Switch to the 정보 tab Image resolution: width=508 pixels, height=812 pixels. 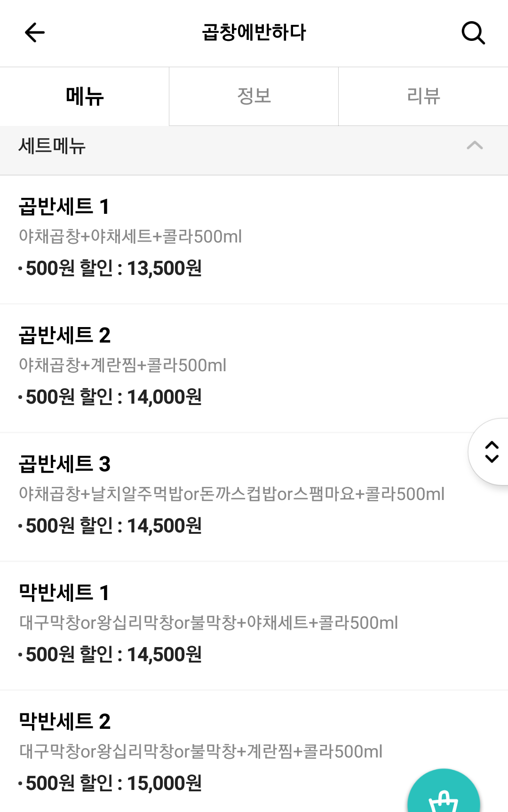pos(254,96)
